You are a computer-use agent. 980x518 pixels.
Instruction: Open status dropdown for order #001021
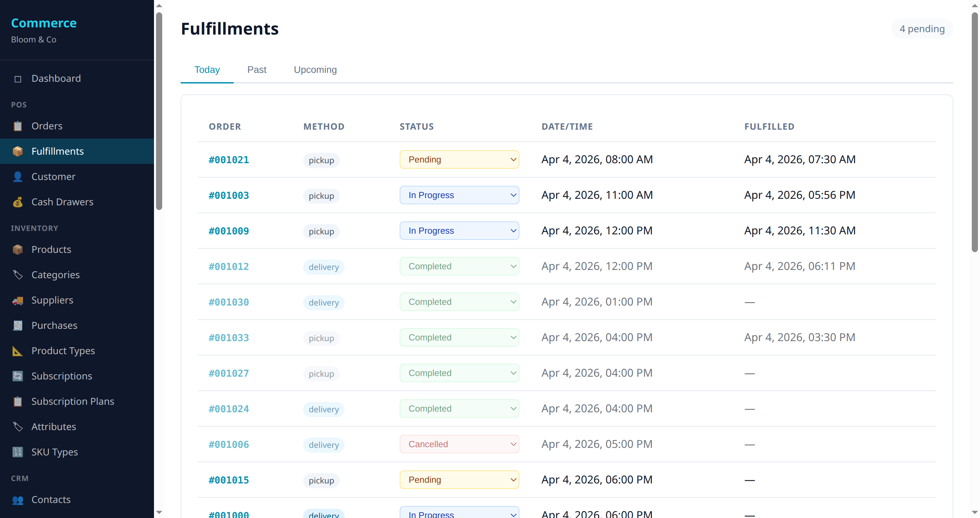(x=459, y=159)
